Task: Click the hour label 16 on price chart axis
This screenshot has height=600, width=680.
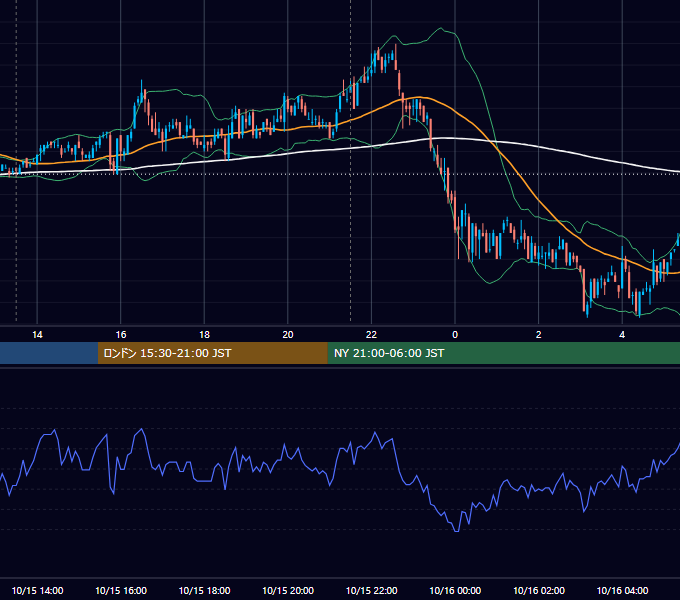Action: tap(121, 335)
